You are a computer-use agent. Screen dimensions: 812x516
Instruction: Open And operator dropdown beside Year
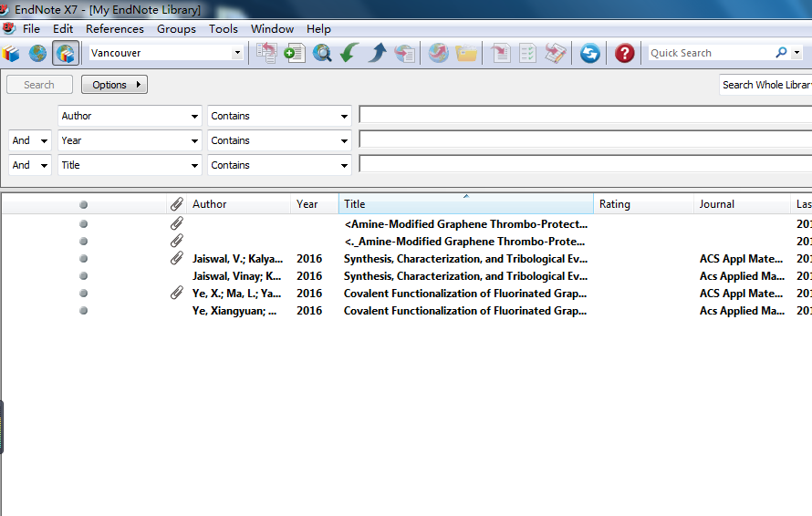point(30,140)
